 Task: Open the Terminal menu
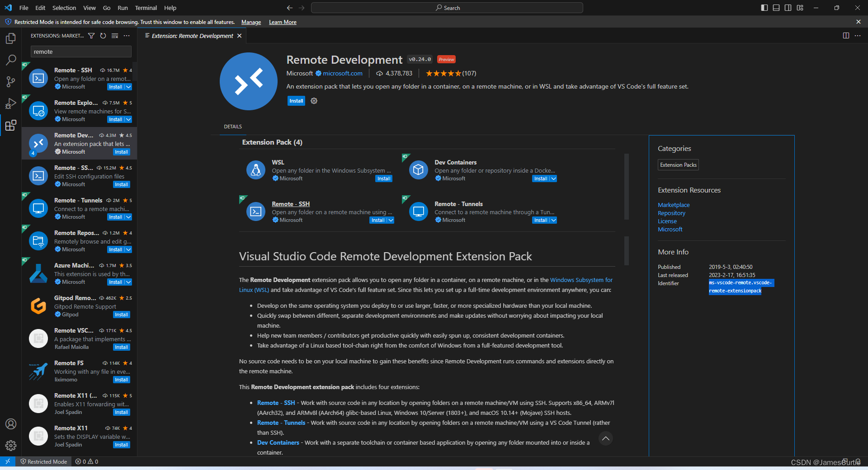pyautogui.click(x=146, y=8)
